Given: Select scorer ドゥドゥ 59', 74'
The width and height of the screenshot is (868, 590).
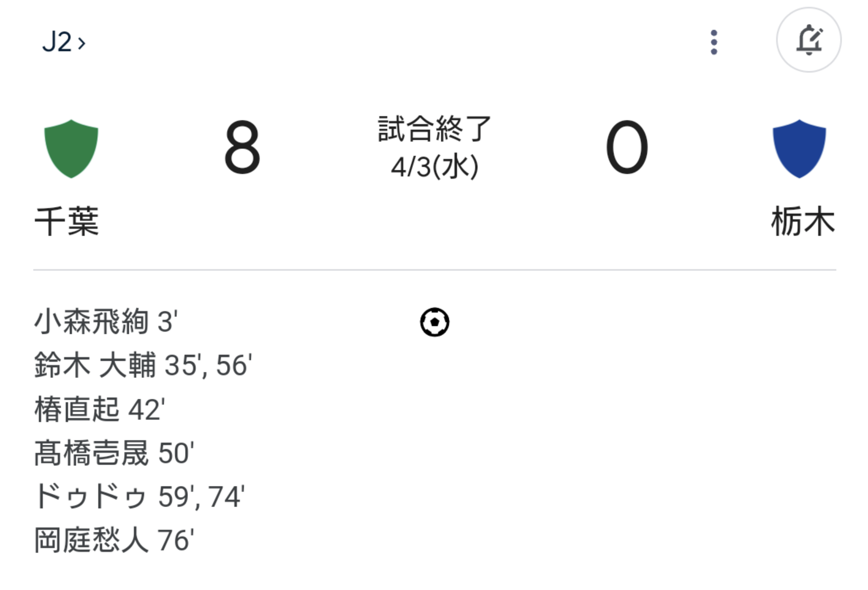Looking at the screenshot, I should [139, 497].
